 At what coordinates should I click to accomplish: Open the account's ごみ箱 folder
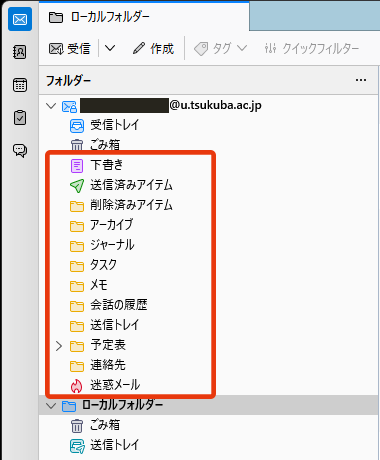209,145
